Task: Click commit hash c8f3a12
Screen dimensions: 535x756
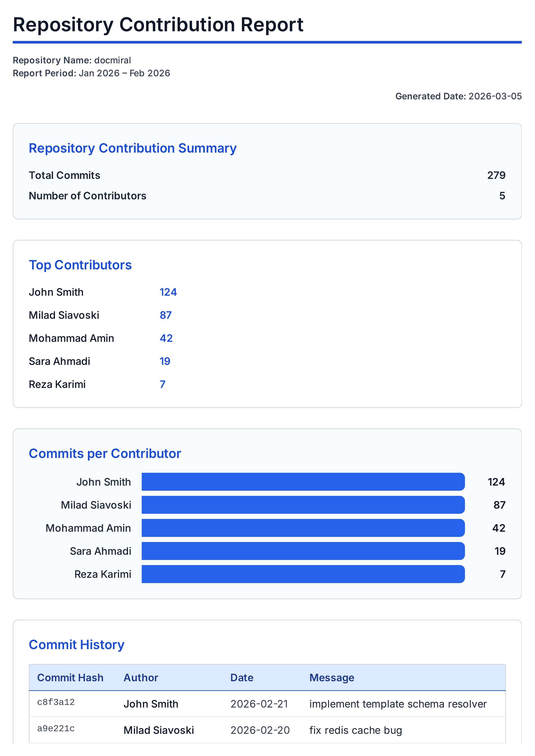Action: pyautogui.click(x=56, y=702)
